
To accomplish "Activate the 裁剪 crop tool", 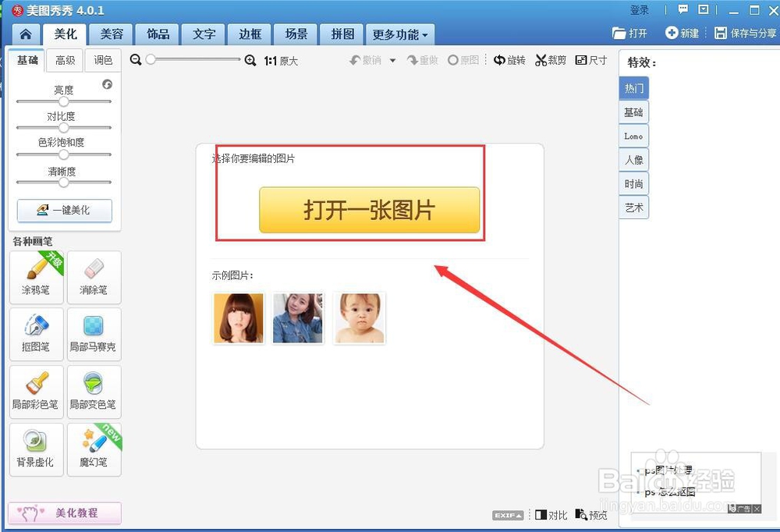I will tap(550, 59).
